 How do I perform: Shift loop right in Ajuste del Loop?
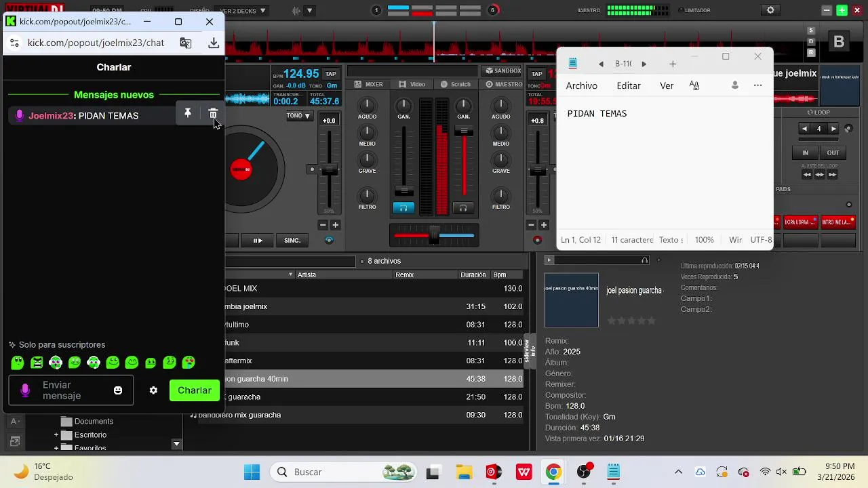(832, 174)
